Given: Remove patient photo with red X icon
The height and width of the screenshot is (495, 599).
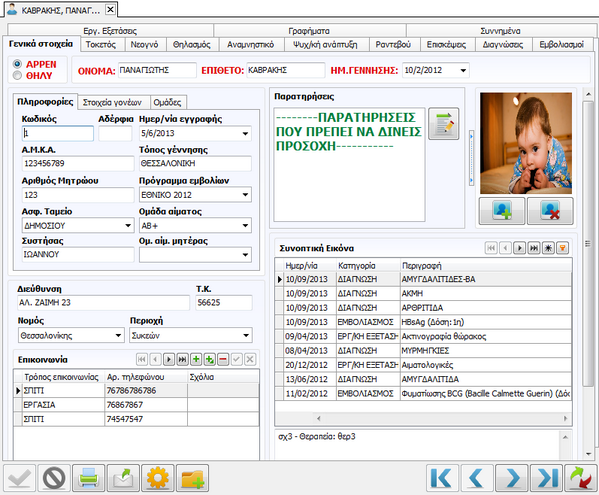Looking at the screenshot, I should tap(550, 211).
